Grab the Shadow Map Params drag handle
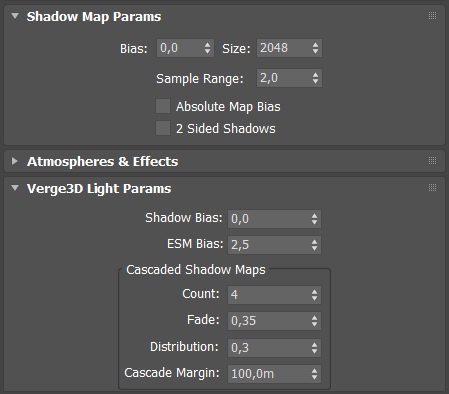The width and height of the screenshot is (449, 394). [432, 16]
